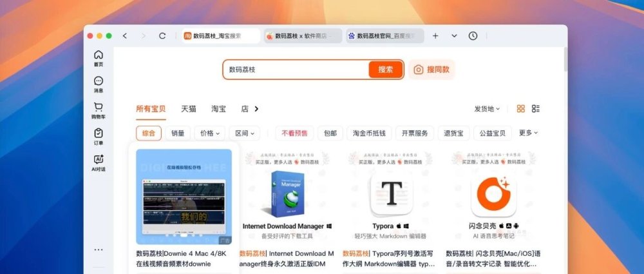This screenshot has height=274, width=644.
Task: Show more category tabs with arrow
Action: pyautogui.click(x=256, y=109)
